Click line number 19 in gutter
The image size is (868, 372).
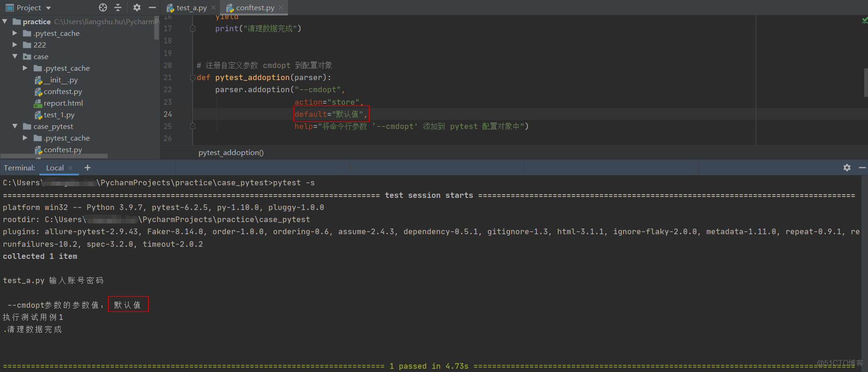pyautogui.click(x=168, y=53)
